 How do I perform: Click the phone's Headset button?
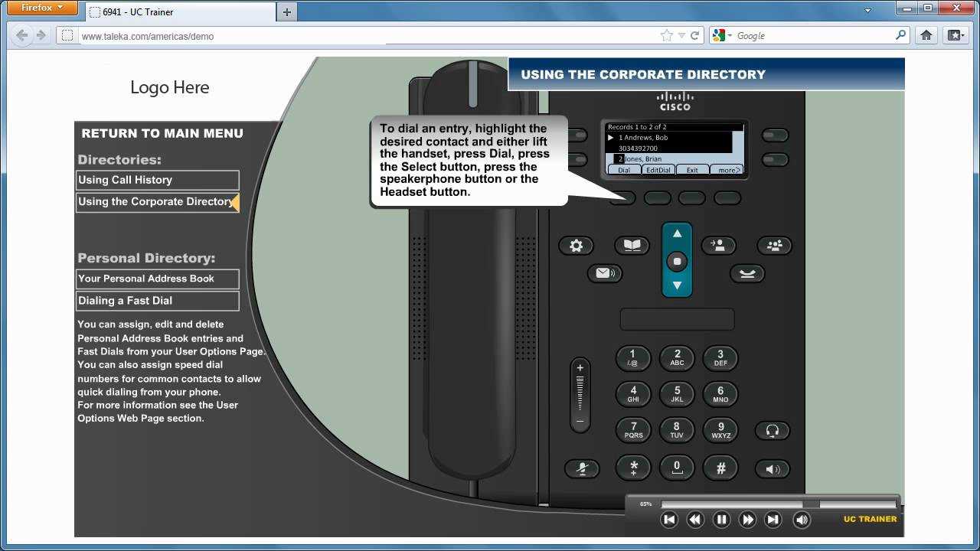click(772, 431)
